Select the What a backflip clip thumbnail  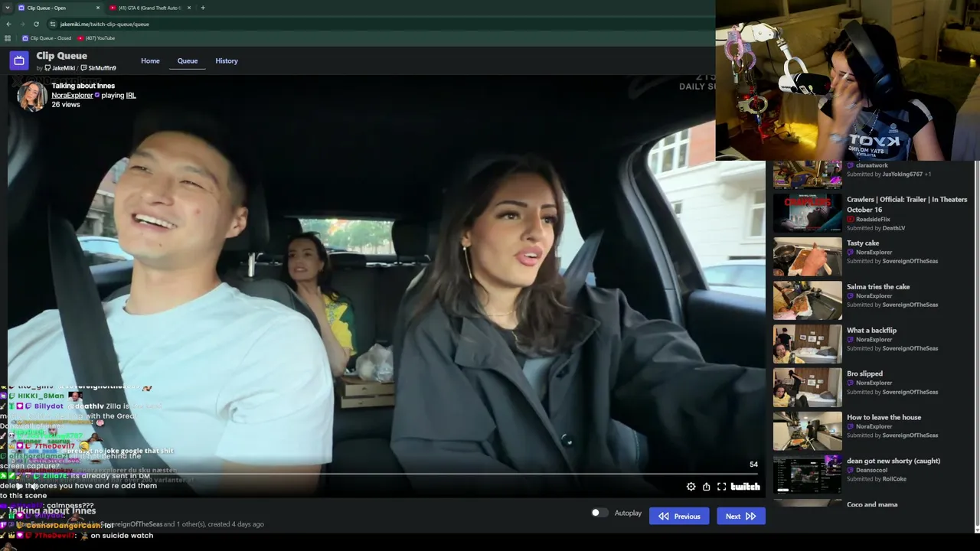[807, 344]
